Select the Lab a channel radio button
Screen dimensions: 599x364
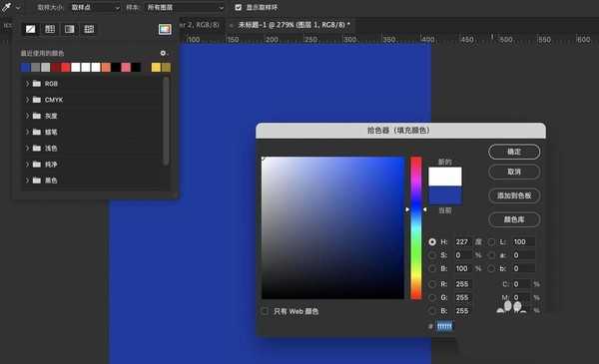point(491,255)
